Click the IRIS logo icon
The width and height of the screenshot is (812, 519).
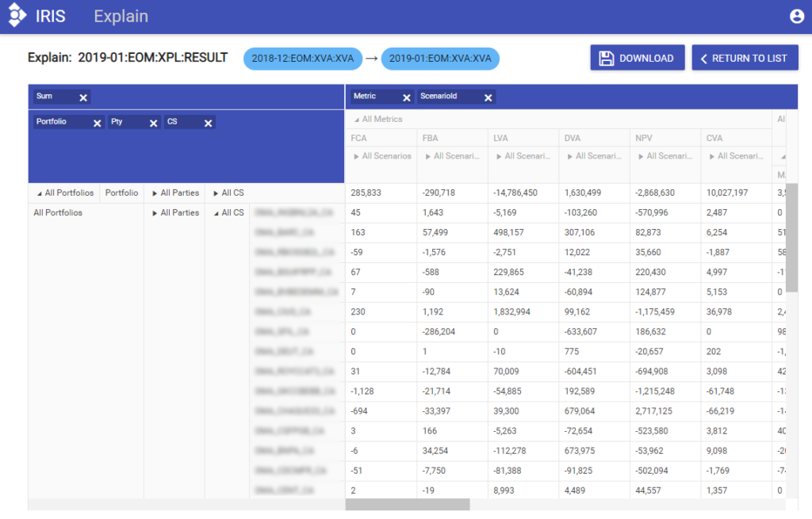(17, 16)
